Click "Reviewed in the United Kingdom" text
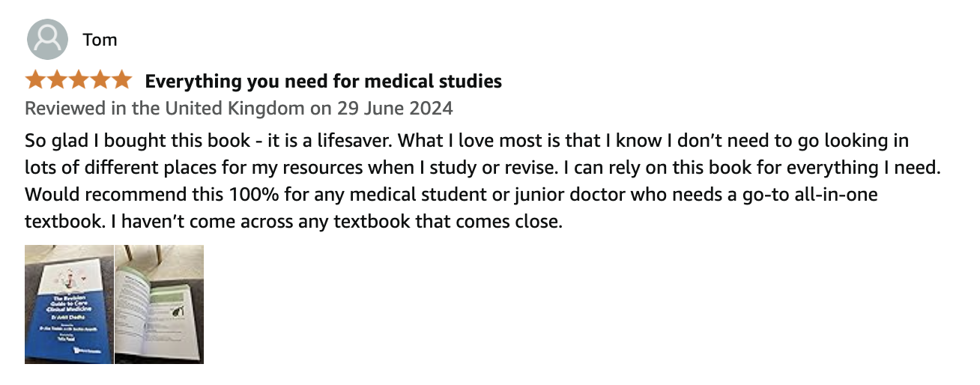The width and height of the screenshot is (980, 385). click(165, 109)
